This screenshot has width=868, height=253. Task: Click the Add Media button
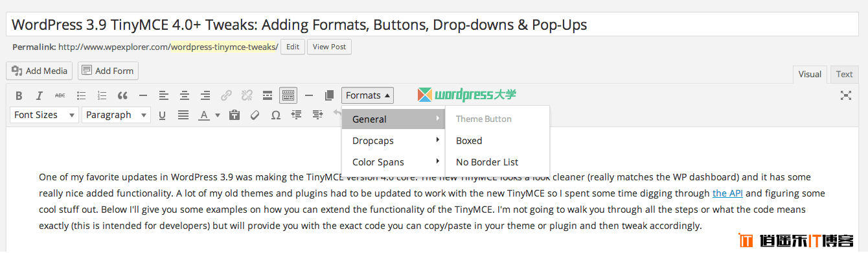40,71
